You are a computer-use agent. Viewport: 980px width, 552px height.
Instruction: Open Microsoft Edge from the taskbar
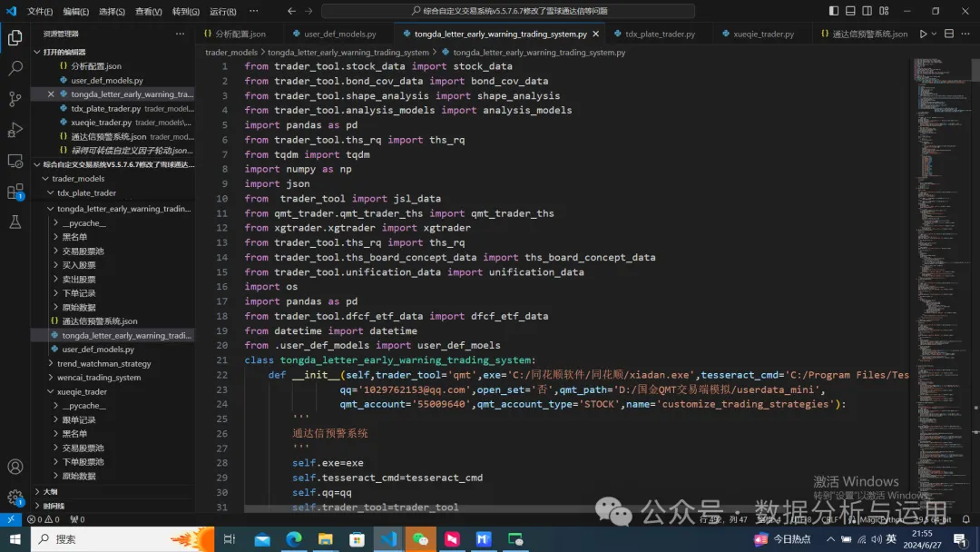(x=294, y=539)
